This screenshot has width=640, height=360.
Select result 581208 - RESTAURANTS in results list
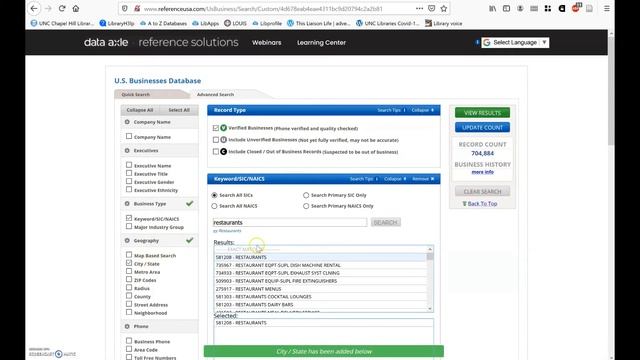[x=320, y=257]
